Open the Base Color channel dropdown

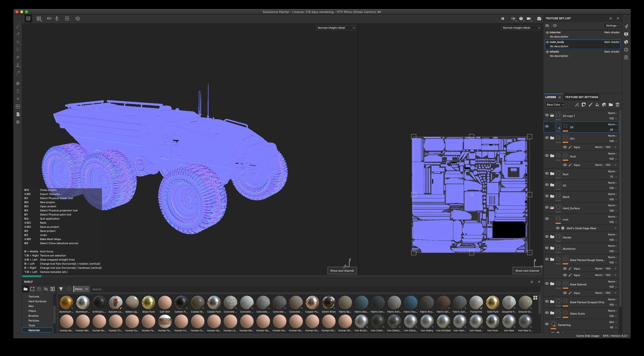click(x=555, y=105)
